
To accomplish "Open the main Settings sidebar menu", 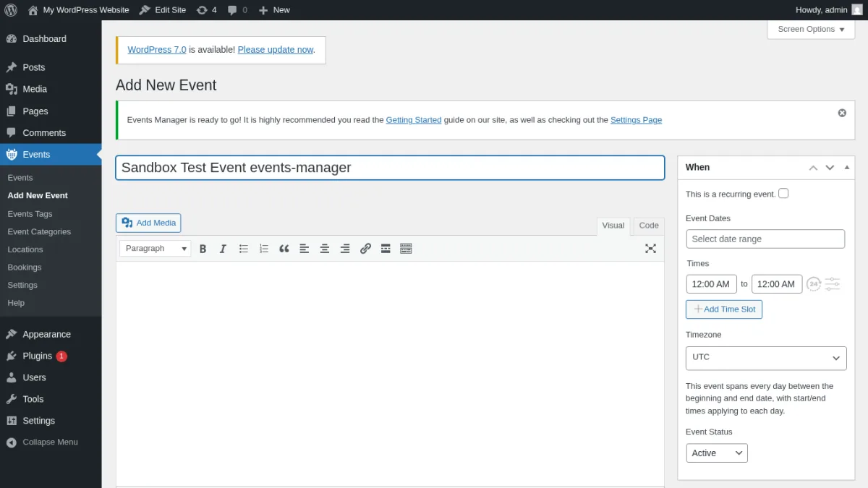I will pos(51,421).
